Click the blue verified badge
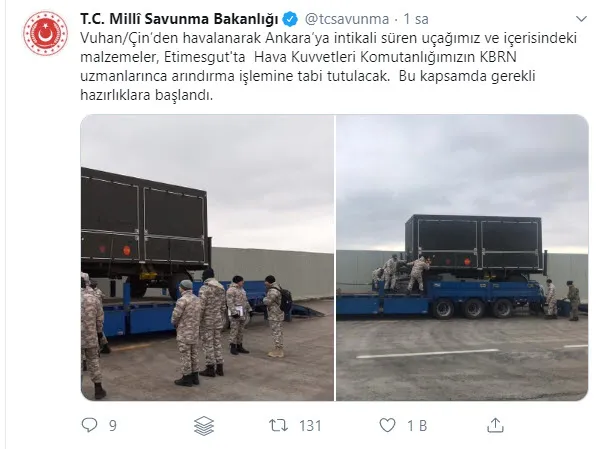Viewport: 597px width, 449px height. (x=290, y=19)
